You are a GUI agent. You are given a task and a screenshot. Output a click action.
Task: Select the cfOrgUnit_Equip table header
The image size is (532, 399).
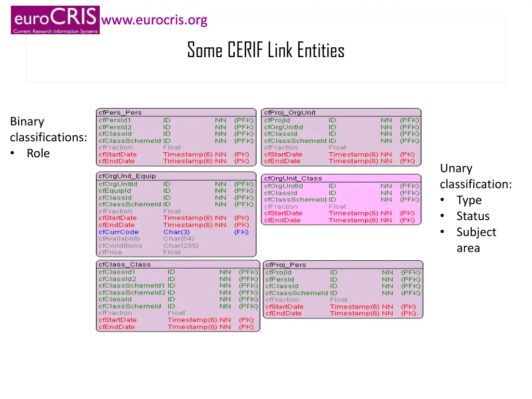click(176, 176)
